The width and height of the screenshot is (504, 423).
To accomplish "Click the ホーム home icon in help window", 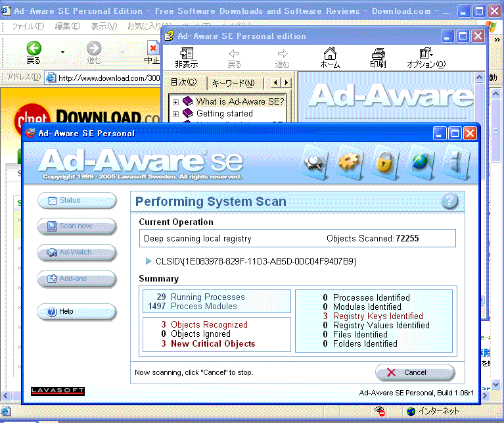I will click(x=330, y=58).
